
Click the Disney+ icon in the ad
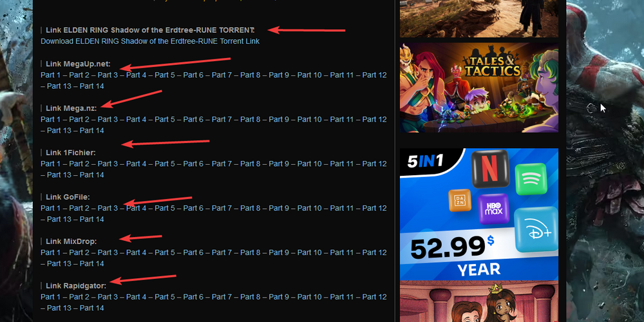(536, 230)
